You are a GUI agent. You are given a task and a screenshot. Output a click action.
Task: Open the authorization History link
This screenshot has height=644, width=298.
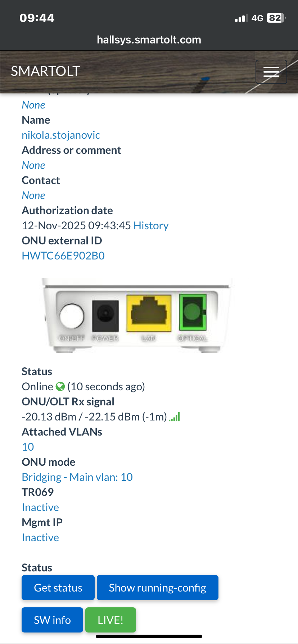click(x=151, y=226)
